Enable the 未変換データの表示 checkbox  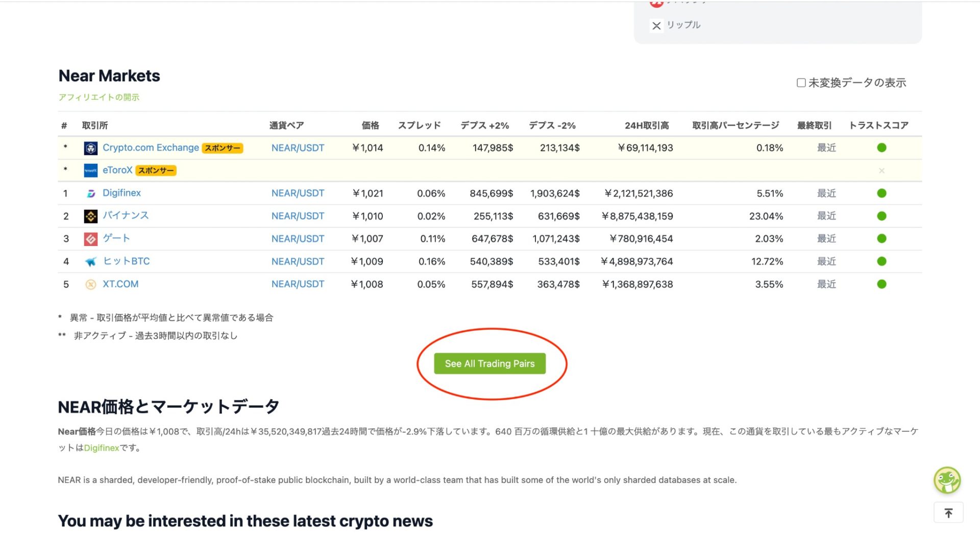coord(800,82)
